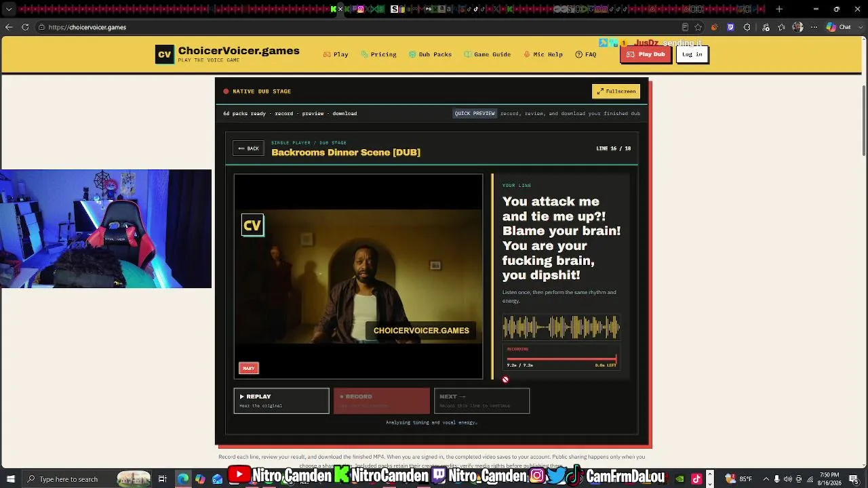Click the Back button on the dub stage
Screen dimensions: 868x488
tap(248, 148)
